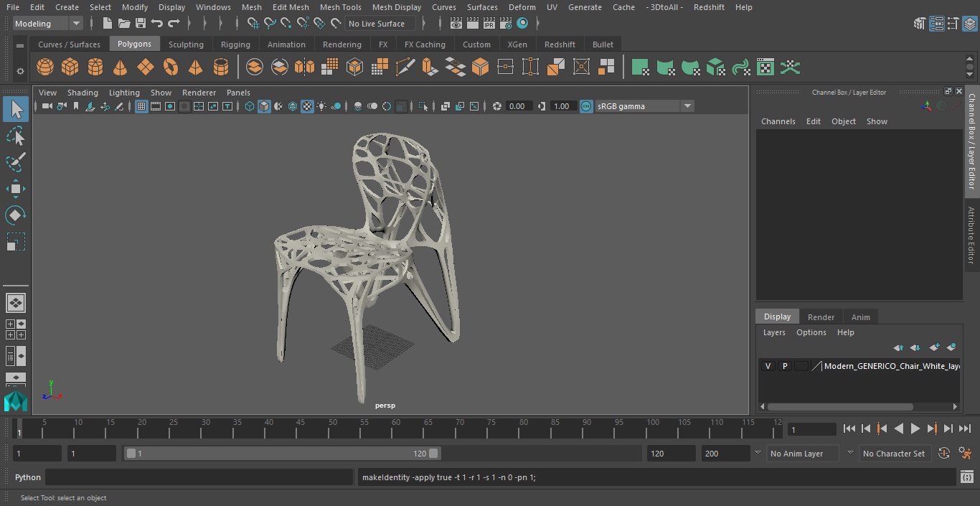The image size is (980, 506).
Task: Create a polygon torus from shelf
Action: pyautogui.click(x=171, y=67)
